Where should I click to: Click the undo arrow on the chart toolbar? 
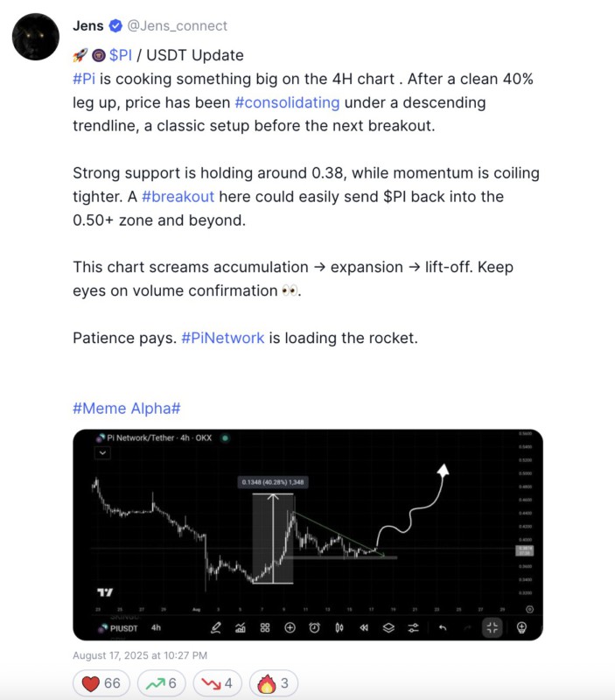444,627
